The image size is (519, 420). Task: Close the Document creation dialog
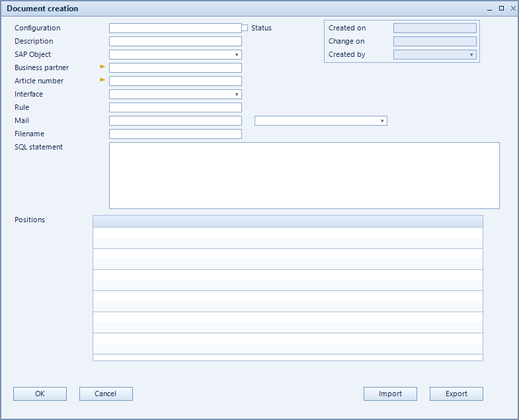[513, 9]
